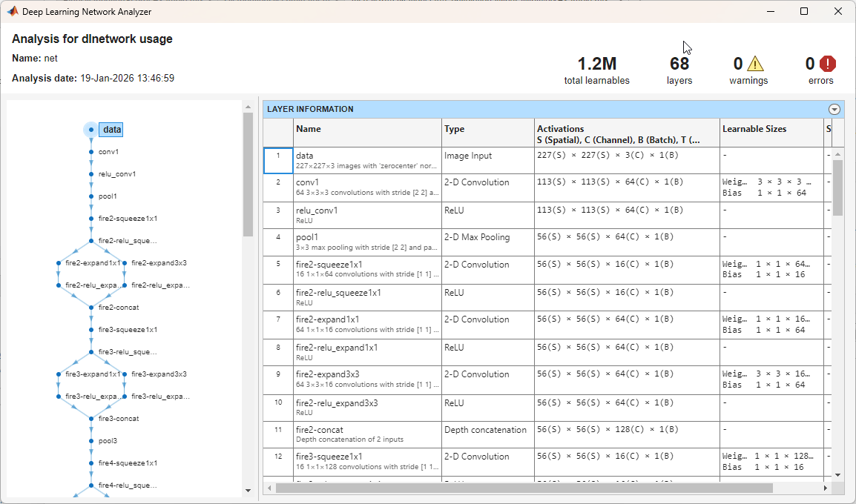
Task: Click the graph pane scroll down arrow
Action: [x=248, y=491]
